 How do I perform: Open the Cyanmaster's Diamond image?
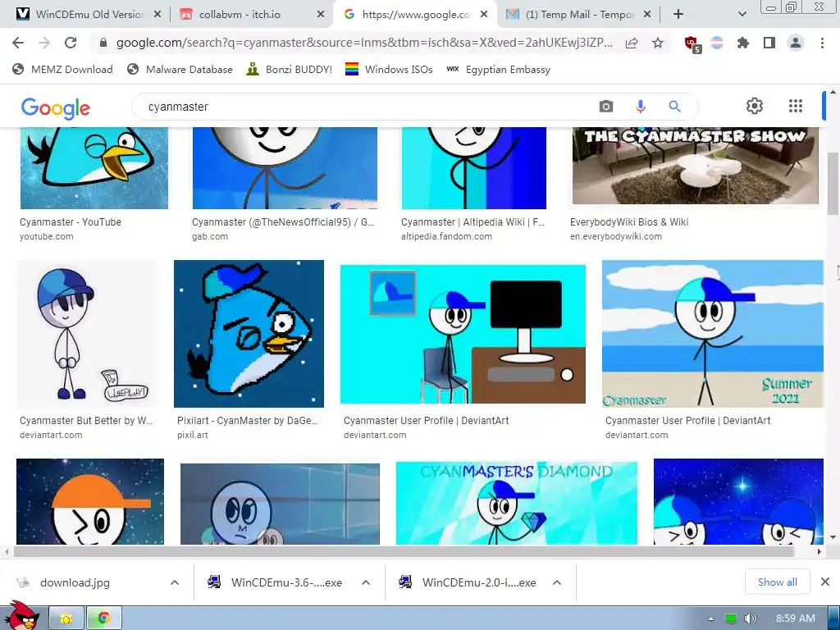click(517, 503)
